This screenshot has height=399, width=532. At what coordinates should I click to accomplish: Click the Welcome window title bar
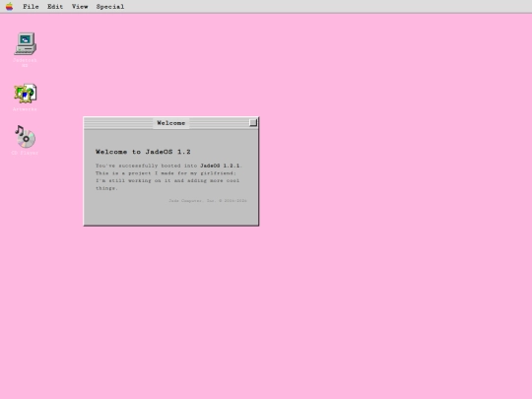point(171,123)
